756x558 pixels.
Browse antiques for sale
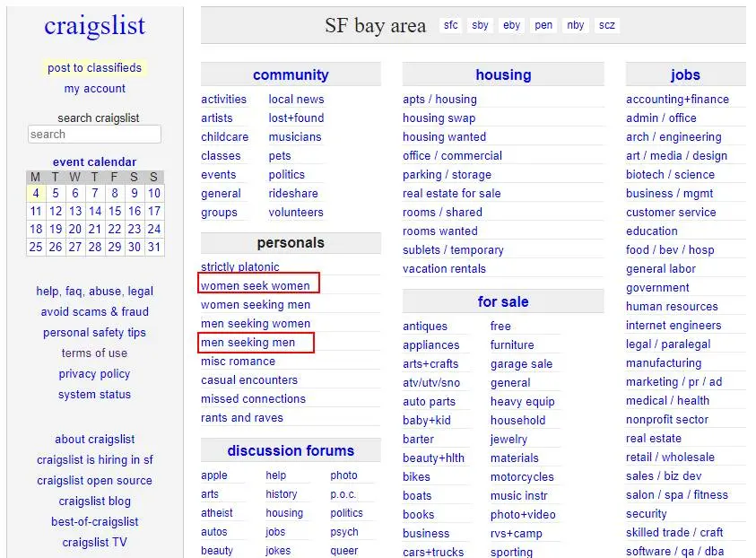pos(425,327)
